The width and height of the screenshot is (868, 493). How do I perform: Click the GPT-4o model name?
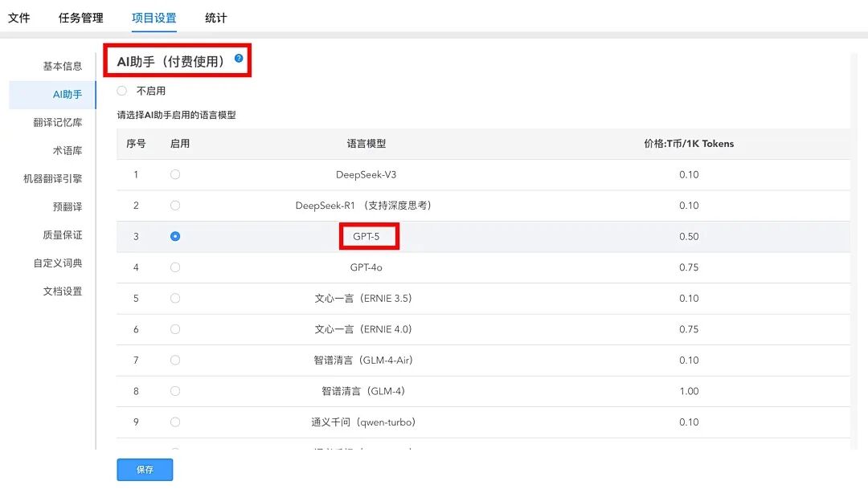click(x=366, y=267)
